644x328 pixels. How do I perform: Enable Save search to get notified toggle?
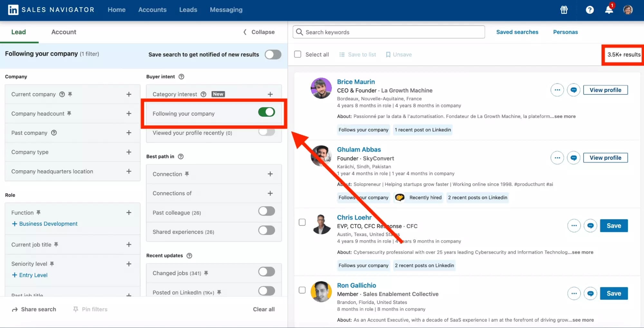(273, 54)
